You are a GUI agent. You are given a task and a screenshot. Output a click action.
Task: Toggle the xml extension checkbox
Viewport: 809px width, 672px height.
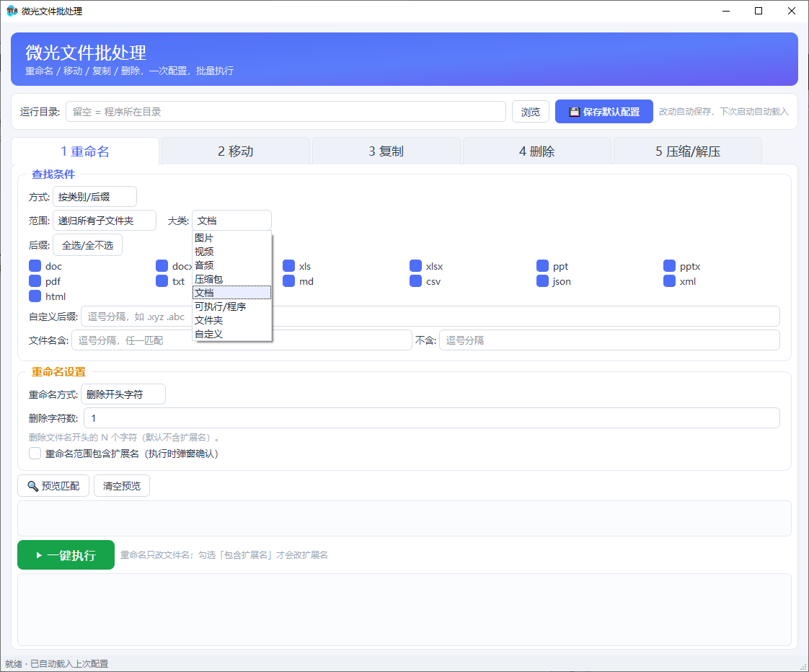coord(670,280)
